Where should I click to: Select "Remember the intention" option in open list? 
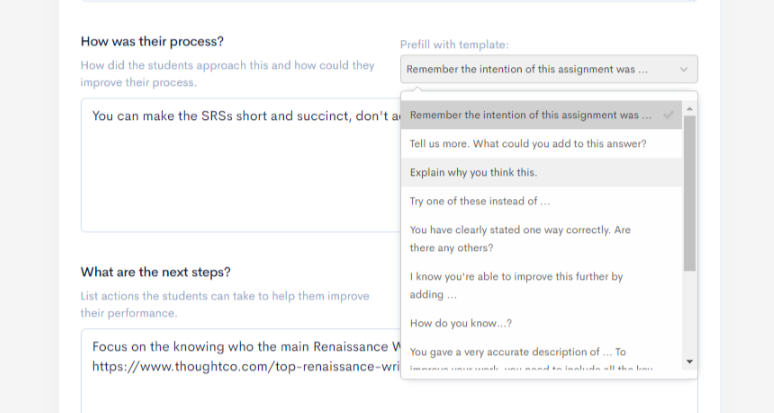point(528,115)
